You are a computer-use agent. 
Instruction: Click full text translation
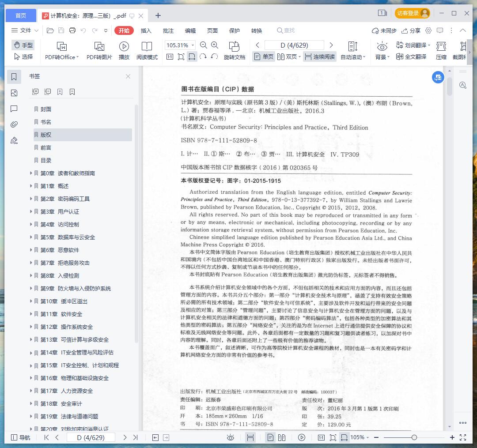(x=411, y=56)
